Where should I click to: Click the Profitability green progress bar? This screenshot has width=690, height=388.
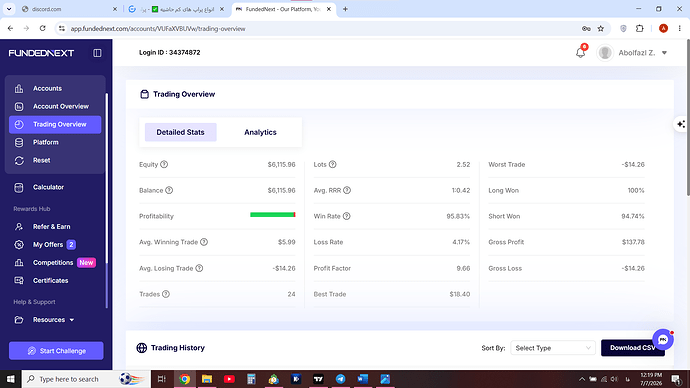point(272,215)
